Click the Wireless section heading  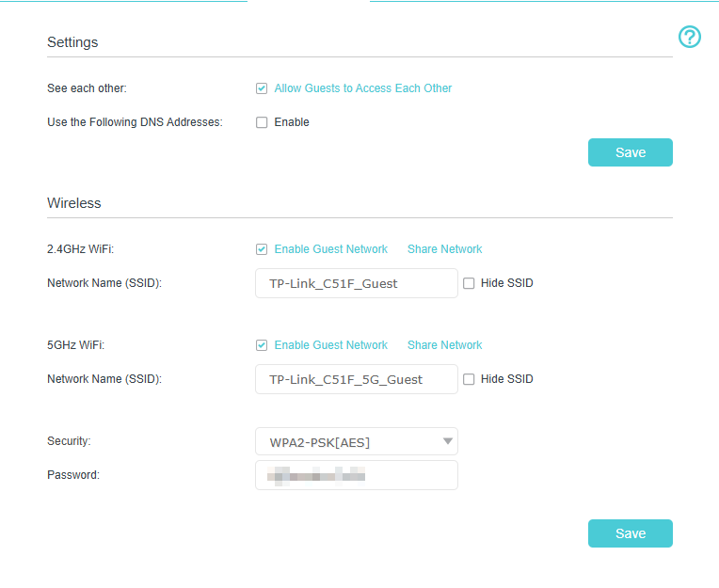pos(73,203)
